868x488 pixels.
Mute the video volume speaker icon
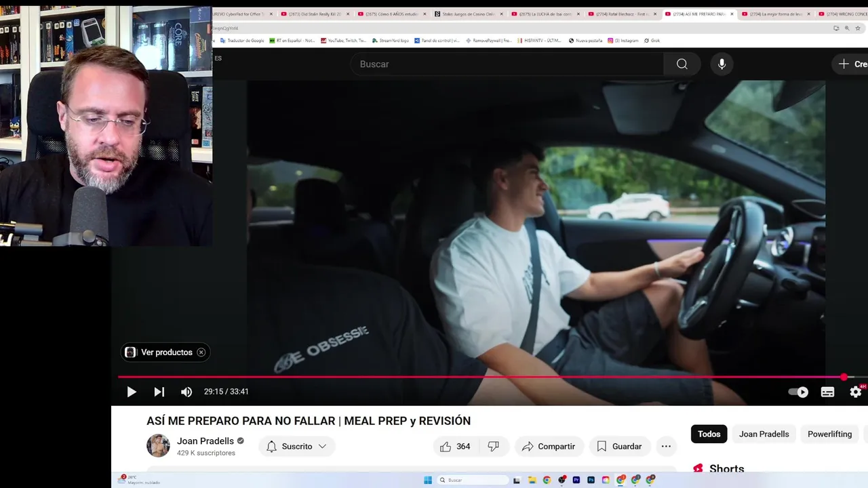point(186,392)
